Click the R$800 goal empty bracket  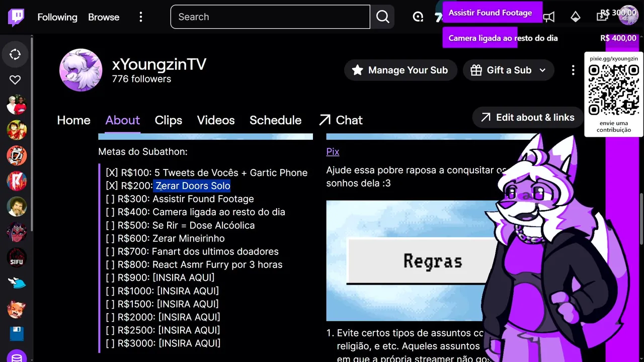(110, 264)
